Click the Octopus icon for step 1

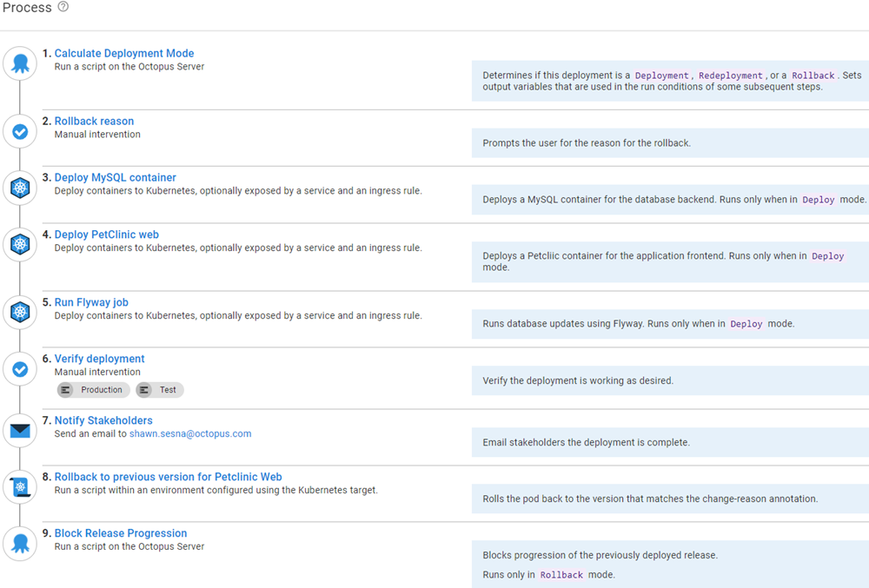(20, 63)
